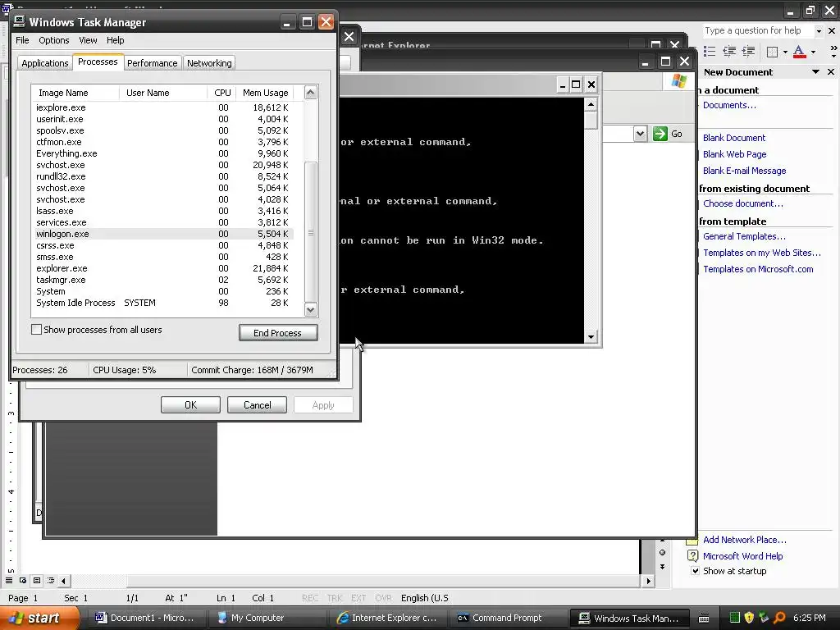The image size is (840, 630).
Task: Click Choose document link
Action: 743,203
